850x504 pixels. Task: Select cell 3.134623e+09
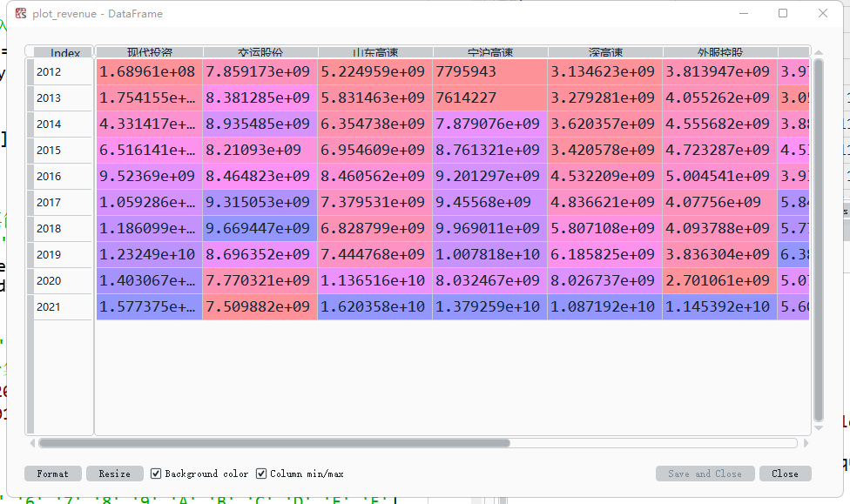[x=605, y=72]
